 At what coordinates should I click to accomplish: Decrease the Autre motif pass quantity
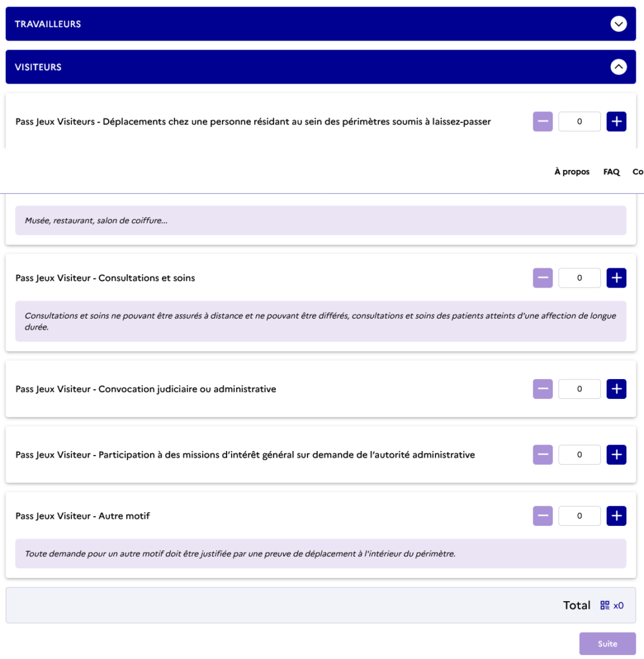pyautogui.click(x=543, y=515)
